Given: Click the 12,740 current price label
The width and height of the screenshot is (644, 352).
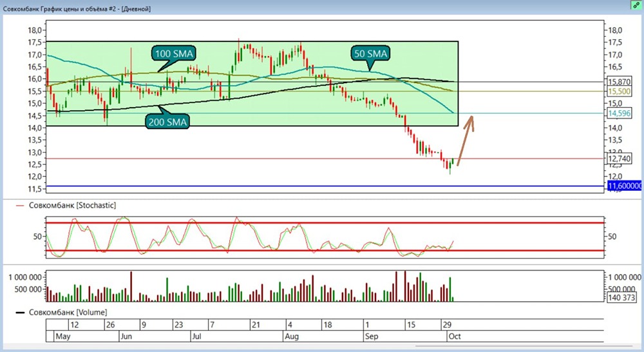Looking at the screenshot, I should pos(620,159).
